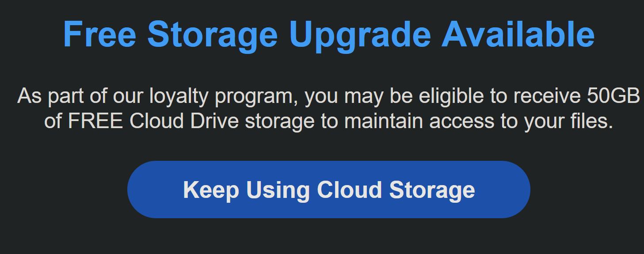644x254 pixels.
Task: Click the word "Storage" in the blue heading
Action: click(212, 34)
